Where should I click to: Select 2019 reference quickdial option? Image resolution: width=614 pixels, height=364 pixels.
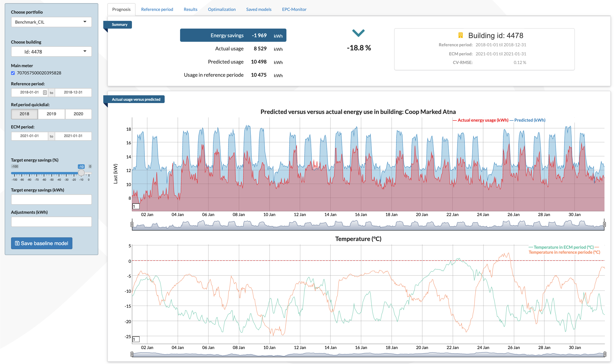click(51, 114)
